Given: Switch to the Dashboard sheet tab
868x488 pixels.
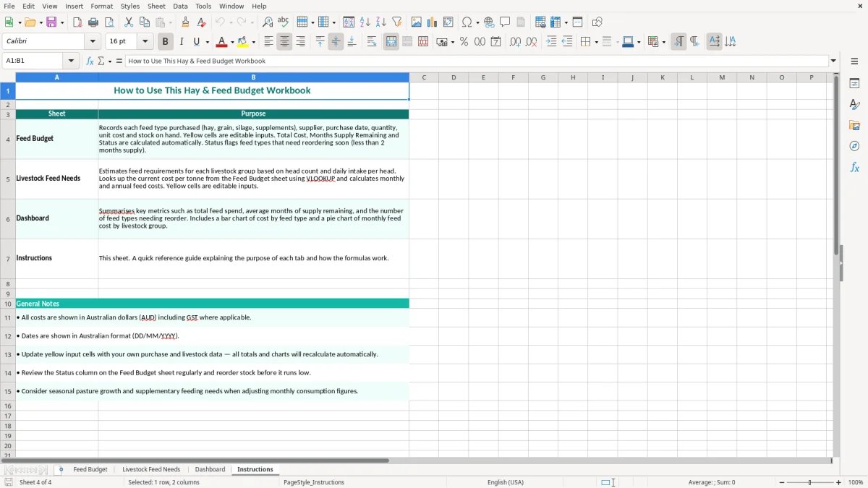Looking at the screenshot, I should tap(210, 469).
